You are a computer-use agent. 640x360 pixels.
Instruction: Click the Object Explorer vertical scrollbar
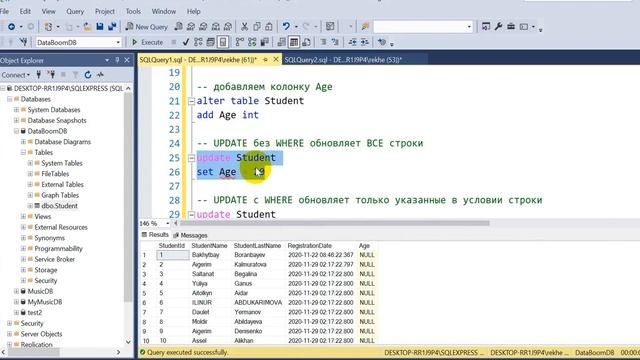(128, 196)
